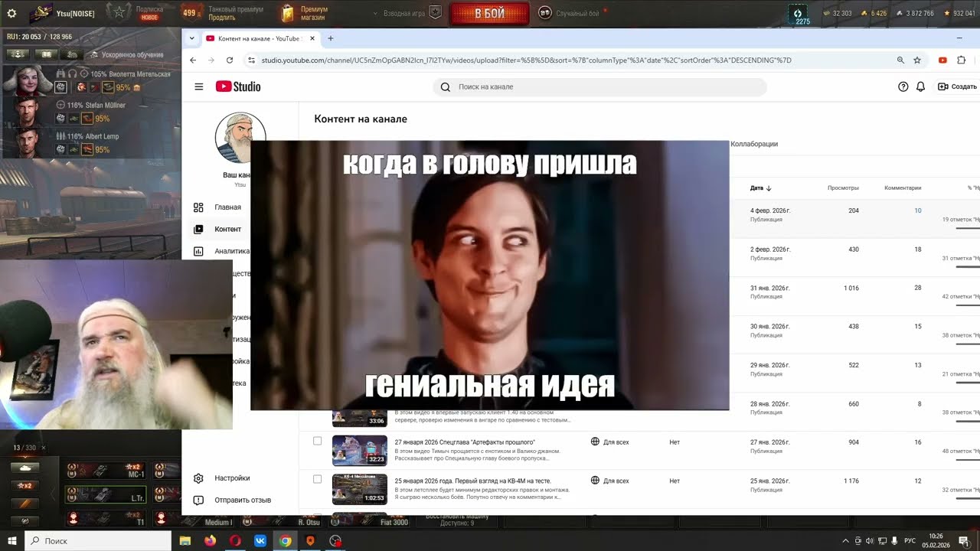
Task: Click into the Поиск на канале search field
Action: pos(599,86)
